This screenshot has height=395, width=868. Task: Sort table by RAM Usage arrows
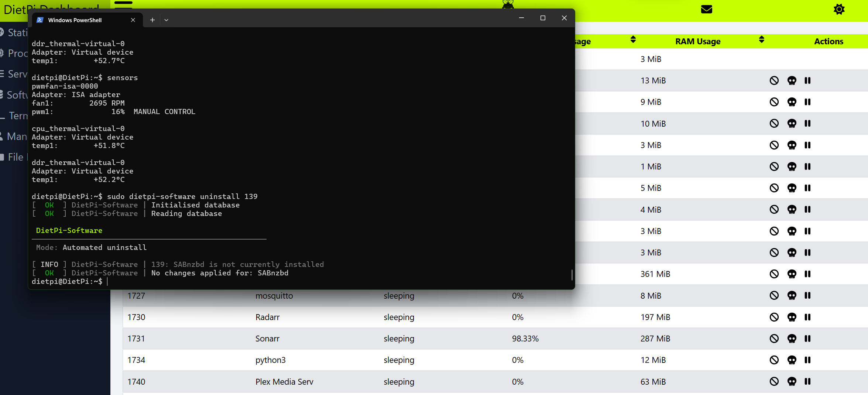coord(761,40)
